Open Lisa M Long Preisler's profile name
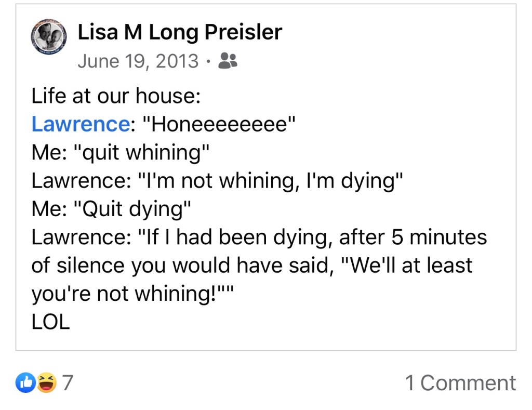Viewport: 532px width, 410px height. (x=180, y=32)
